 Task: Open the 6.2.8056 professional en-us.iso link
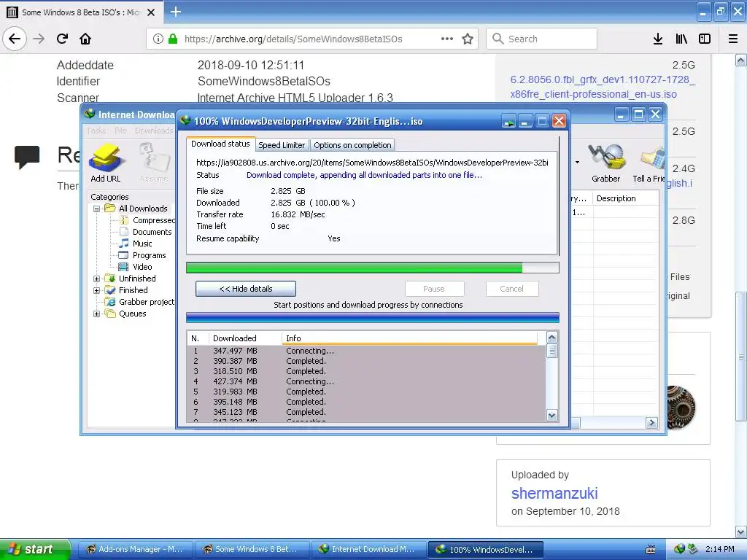coord(602,87)
